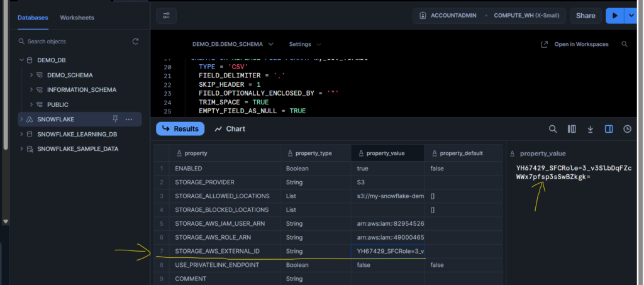Expand the INFORMATION_SCHEMA node
Viewport: 644px width, 285px height.
[31, 89]
